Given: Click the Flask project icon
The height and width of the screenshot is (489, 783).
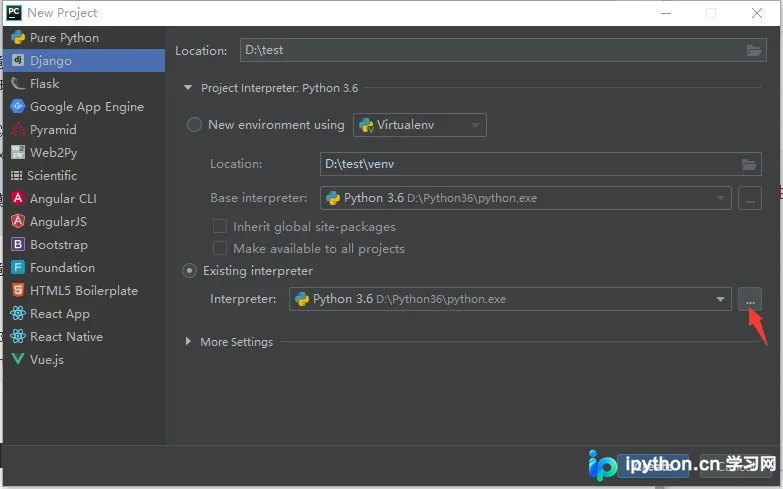Looking at the screenshot, I should point(18,83).
